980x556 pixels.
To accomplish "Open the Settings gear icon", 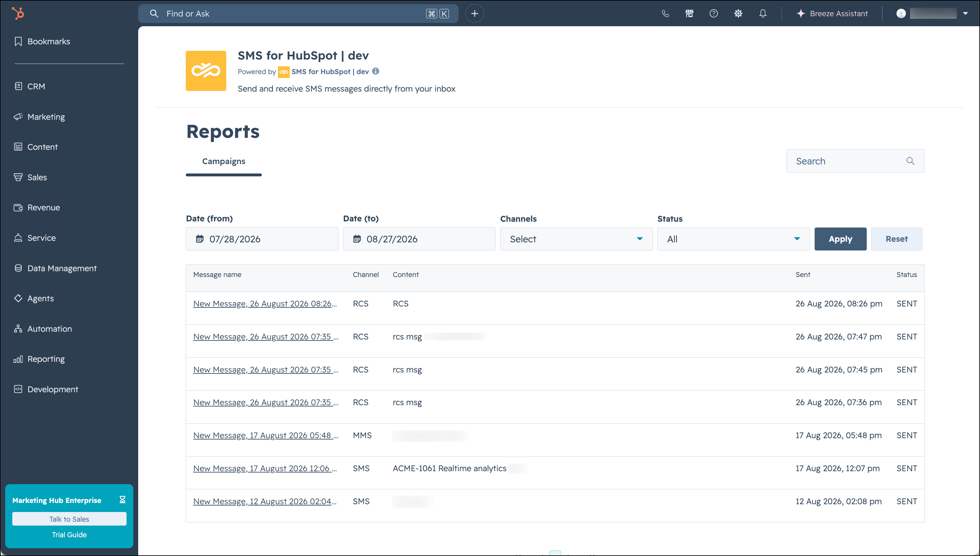I will [x=738, y=14].
